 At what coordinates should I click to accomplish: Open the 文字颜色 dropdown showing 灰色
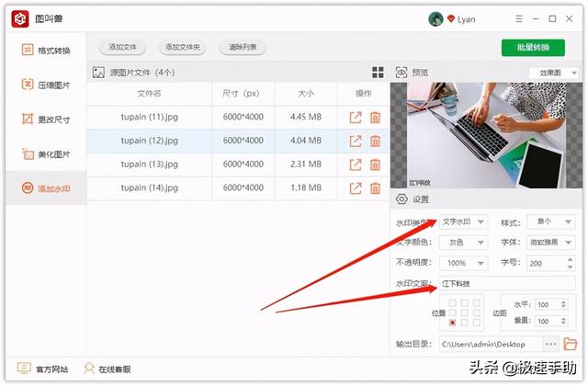463,243
